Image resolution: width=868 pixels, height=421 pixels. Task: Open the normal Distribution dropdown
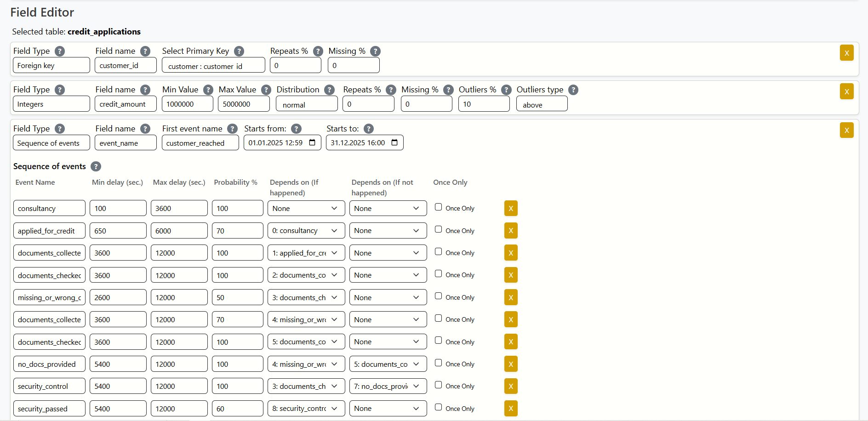(306, 104)
